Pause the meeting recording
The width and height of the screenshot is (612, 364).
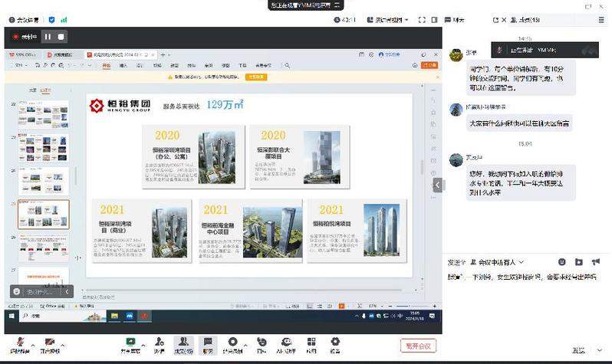[48, 36]
